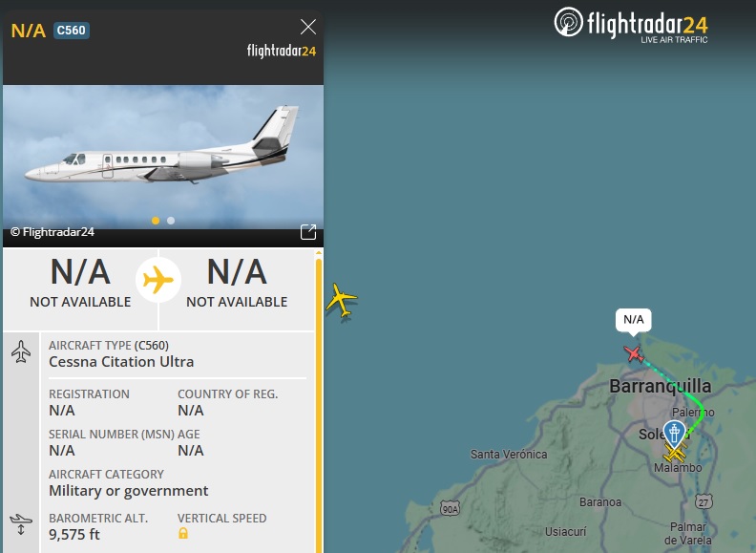Close the aircraft details panel
Image resolution: width=756 pixels, height=553 pixels.
[308, 27]
